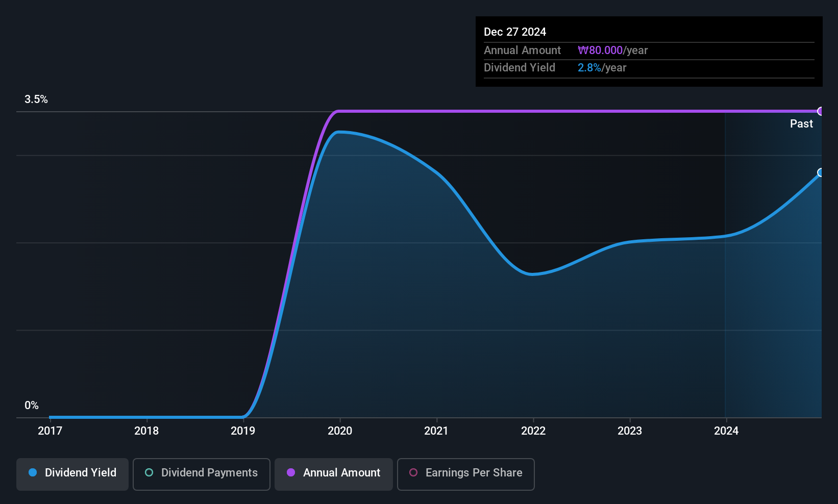Click the 0% y-axis label
Image resolution: width=838 pixels, height=504 pixels.
click(32, 406)
